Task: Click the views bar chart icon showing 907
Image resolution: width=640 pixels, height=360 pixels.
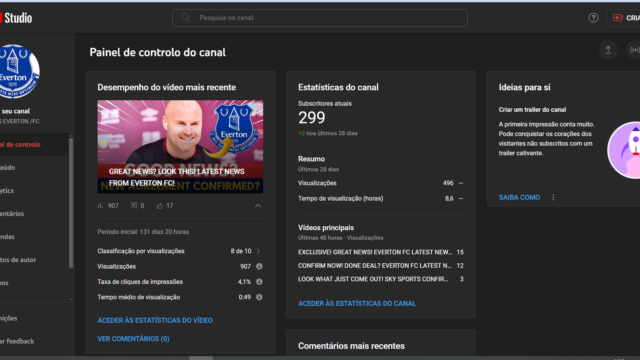Action: pos(100,206)
